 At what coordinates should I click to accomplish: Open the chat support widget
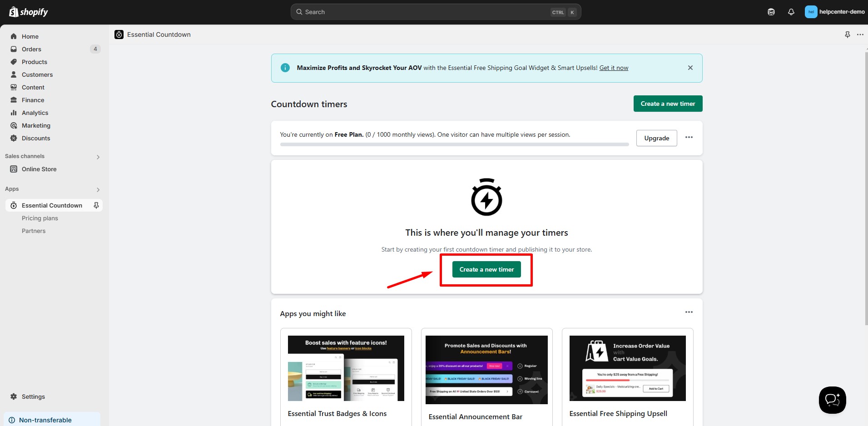click(x=833, y=400)
